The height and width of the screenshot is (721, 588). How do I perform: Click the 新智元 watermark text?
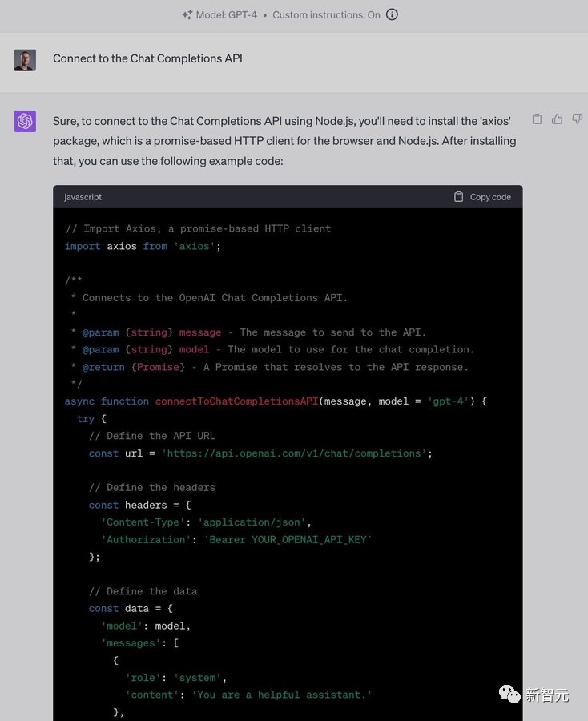[x=546, y=695]
